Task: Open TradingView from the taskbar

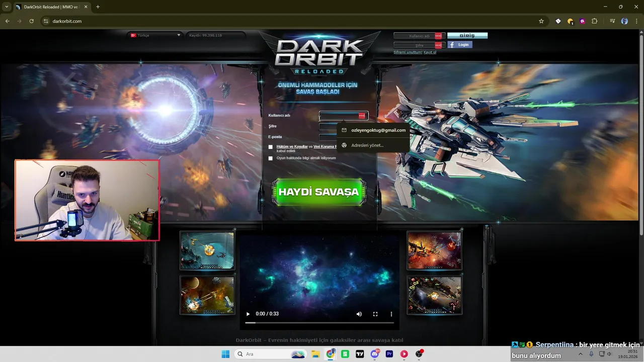Action: tap(360, 354)
